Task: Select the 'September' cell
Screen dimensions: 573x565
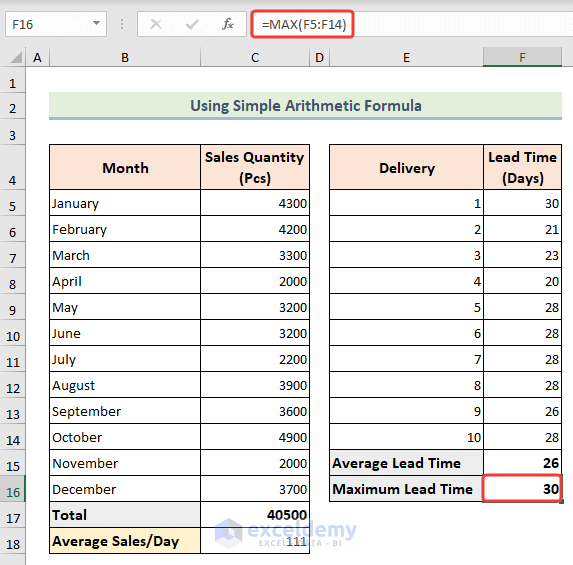Action: tap(125, 411)
